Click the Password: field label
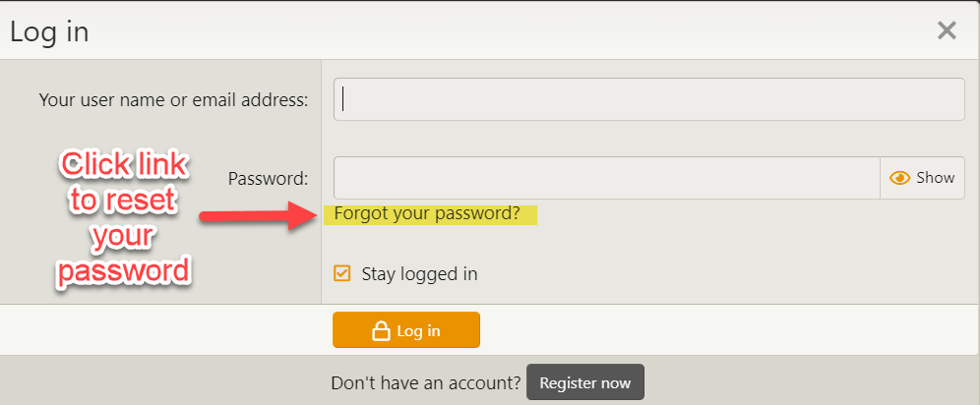980x405 pixels. (x=268, y=179)
